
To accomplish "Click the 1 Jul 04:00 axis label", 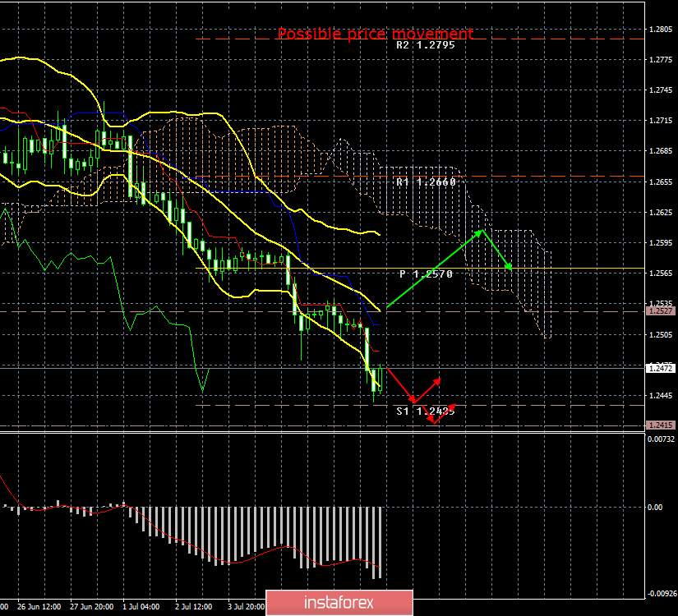I will pos(142,607).
